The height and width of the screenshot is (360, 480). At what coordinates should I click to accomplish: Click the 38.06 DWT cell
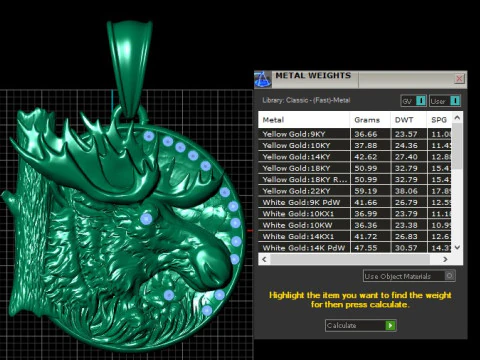click(x=408, y=191)
